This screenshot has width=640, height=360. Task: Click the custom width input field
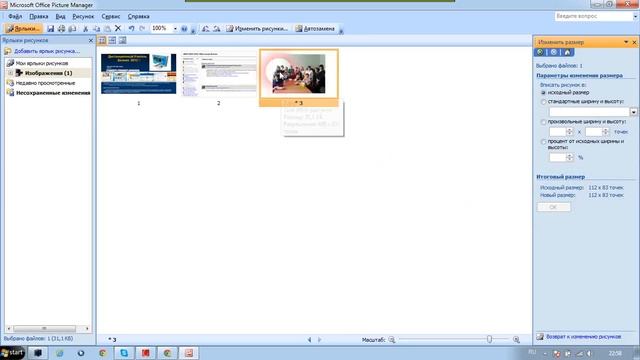point(558,132)
